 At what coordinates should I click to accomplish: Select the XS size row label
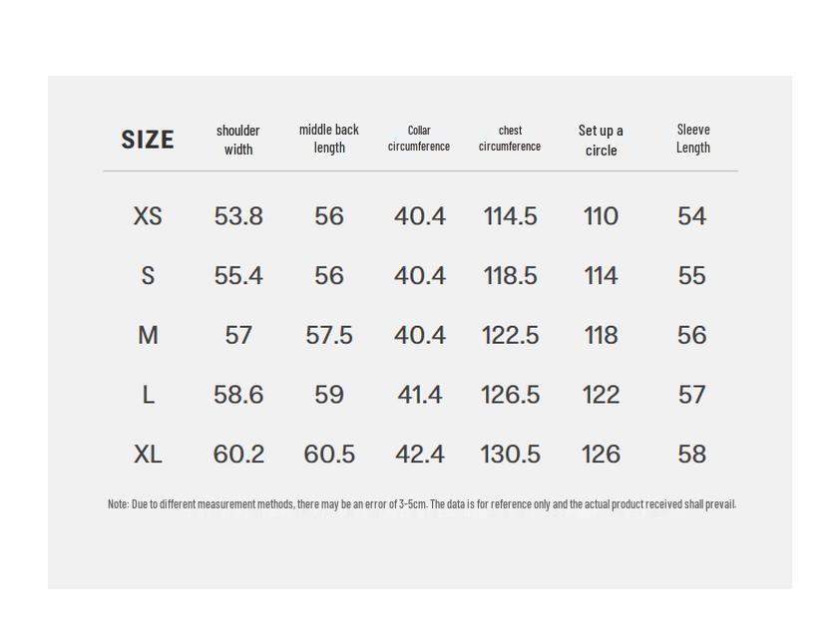148,216
